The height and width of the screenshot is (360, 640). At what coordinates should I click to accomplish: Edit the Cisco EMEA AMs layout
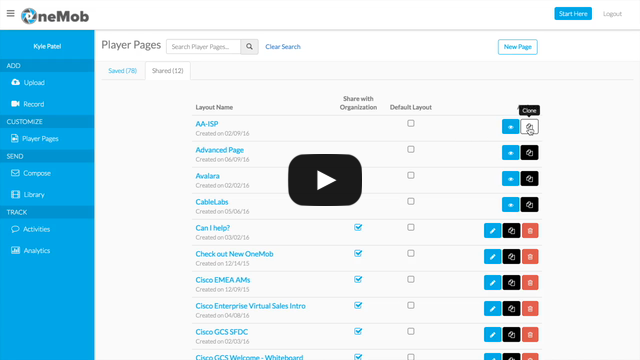(493, 282)
